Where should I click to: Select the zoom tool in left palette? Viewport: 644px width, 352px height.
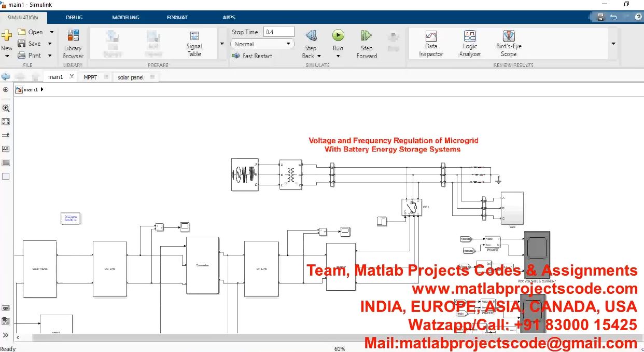pyautogui.click(x=6, y=109)
